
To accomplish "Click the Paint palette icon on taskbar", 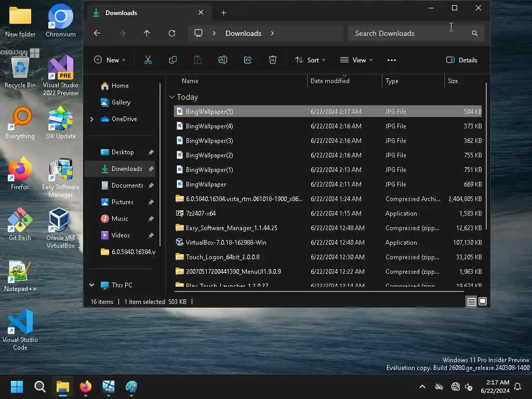I will point(131,387).
